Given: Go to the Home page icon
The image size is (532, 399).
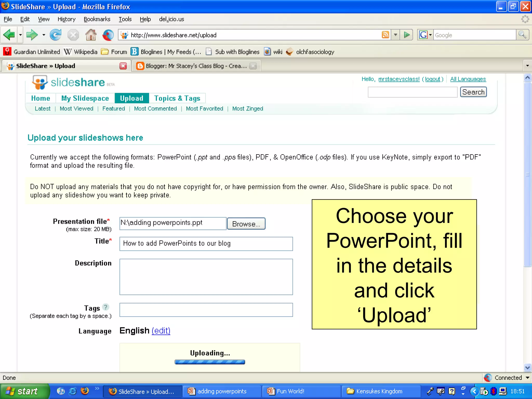Looking at the screenshot, I should tap(91, 35).
